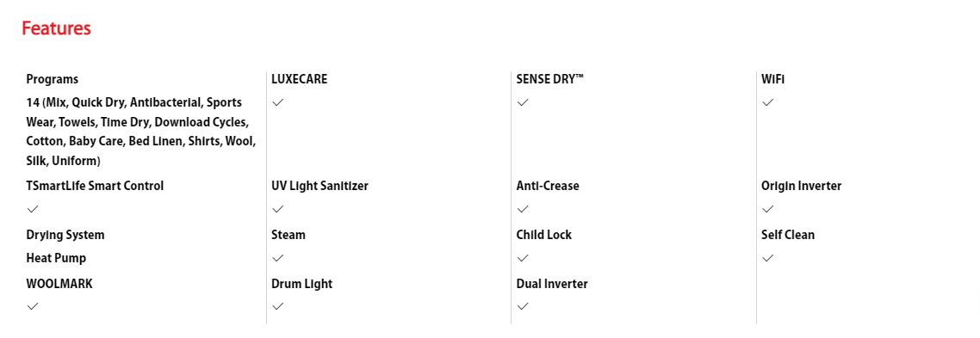This screenshot has height=338, width=980.
Task: Click the checkmark under LUXECARE
Action: [277, 102]
